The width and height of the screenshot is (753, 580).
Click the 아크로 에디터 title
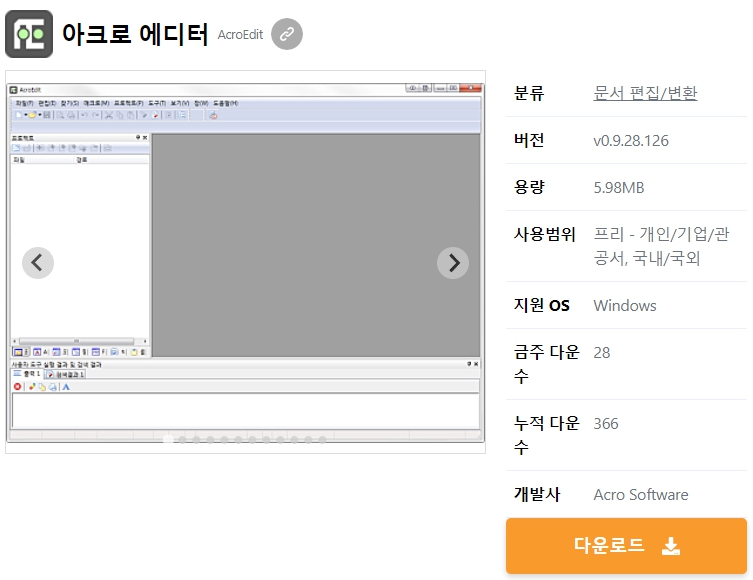(x=135, y=34)
